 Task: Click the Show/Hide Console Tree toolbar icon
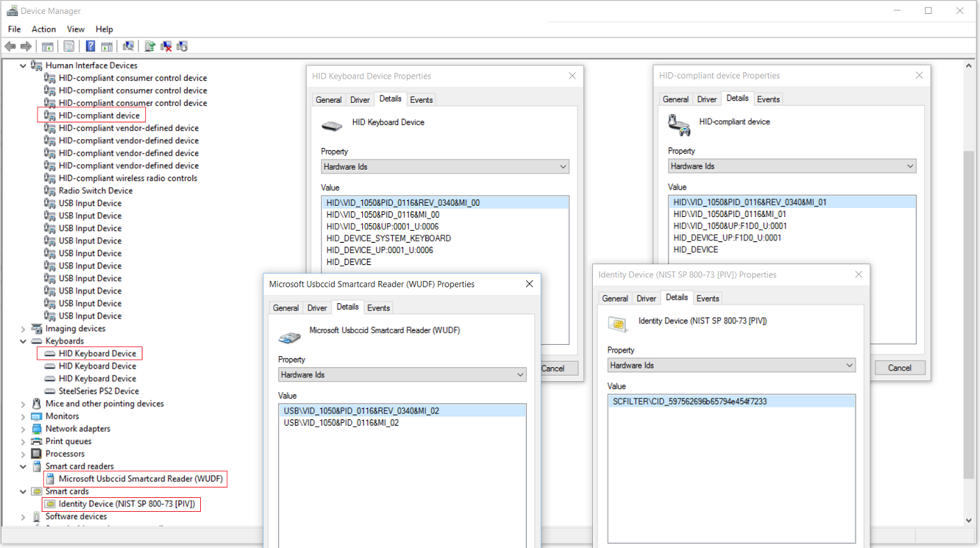click(x=47, y=47)
